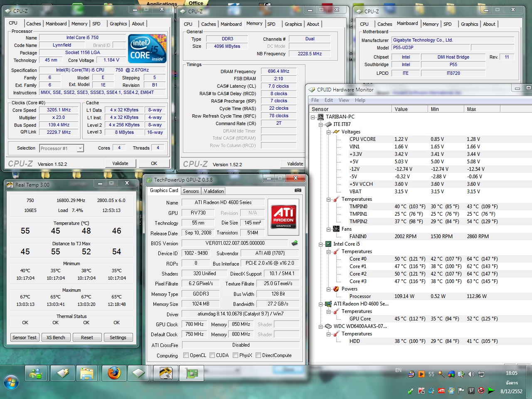Viewport: 532px width, 399px height.
Task: Click the Reset button in Real Temp
Action: [87, 337]
